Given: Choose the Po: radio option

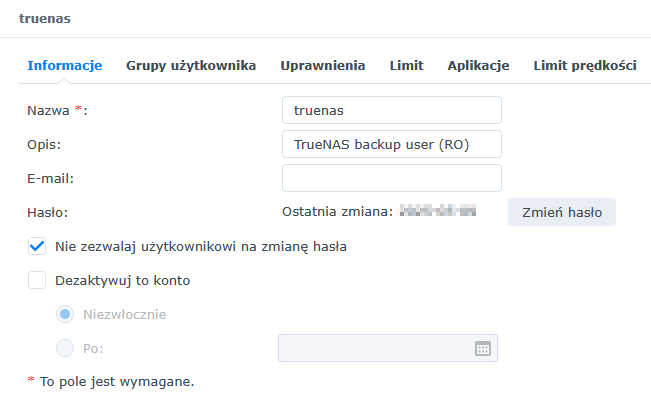Looking at the screenshot, I should coord(66,348).
